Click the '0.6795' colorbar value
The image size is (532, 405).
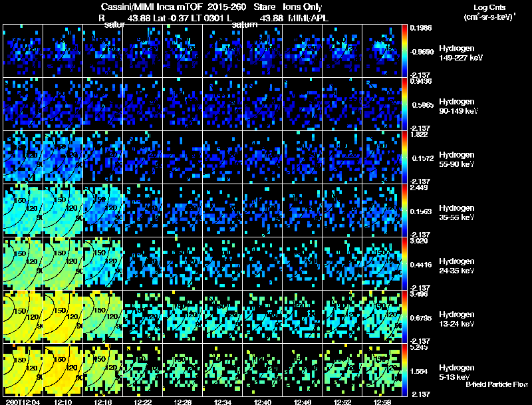tap(422, 318)
